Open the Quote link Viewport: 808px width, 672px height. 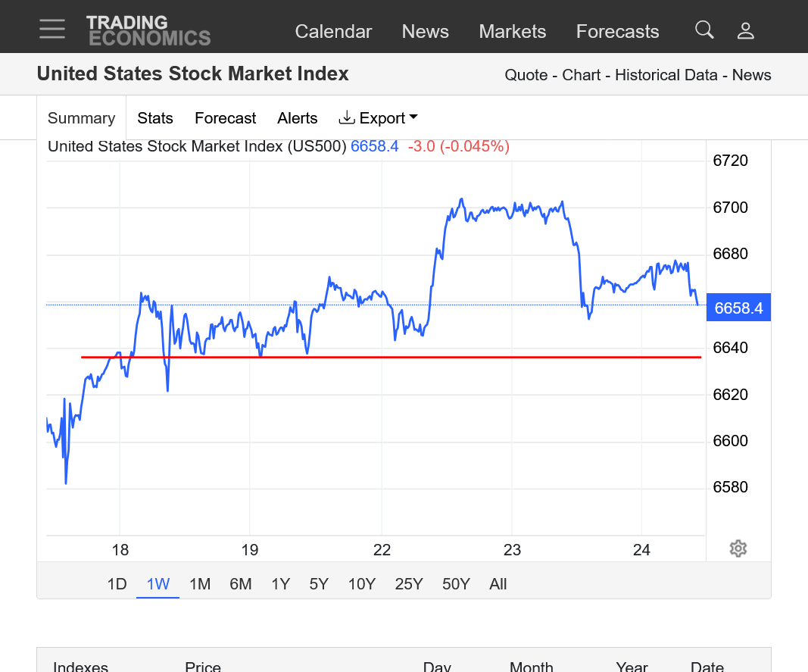tap(526, 75)
